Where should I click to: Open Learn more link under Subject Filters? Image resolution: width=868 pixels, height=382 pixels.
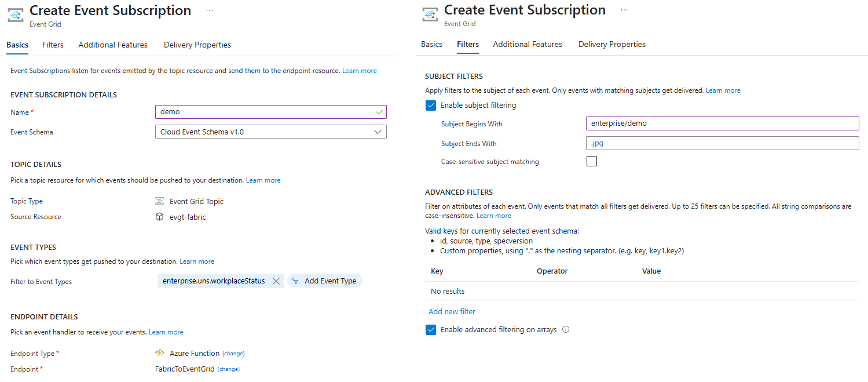click(723, 90)
